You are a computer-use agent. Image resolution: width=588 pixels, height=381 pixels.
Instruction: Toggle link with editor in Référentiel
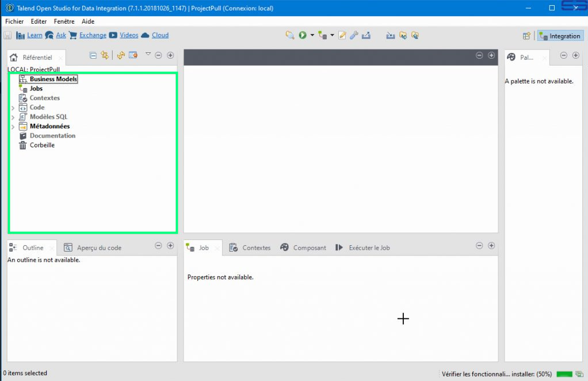click(105, 55)
